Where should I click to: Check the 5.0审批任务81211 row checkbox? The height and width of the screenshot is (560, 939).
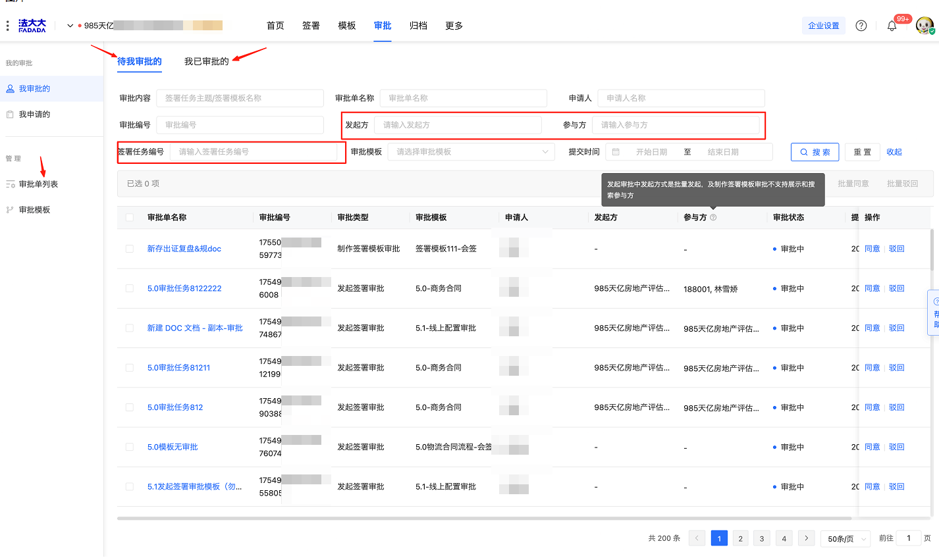(x=130, y=368)
